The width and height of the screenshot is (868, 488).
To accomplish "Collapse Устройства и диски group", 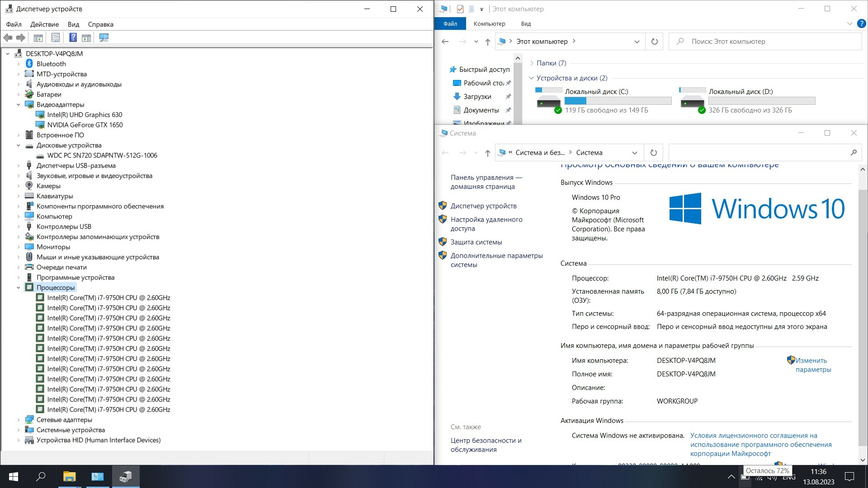I will tap(532, 78).
